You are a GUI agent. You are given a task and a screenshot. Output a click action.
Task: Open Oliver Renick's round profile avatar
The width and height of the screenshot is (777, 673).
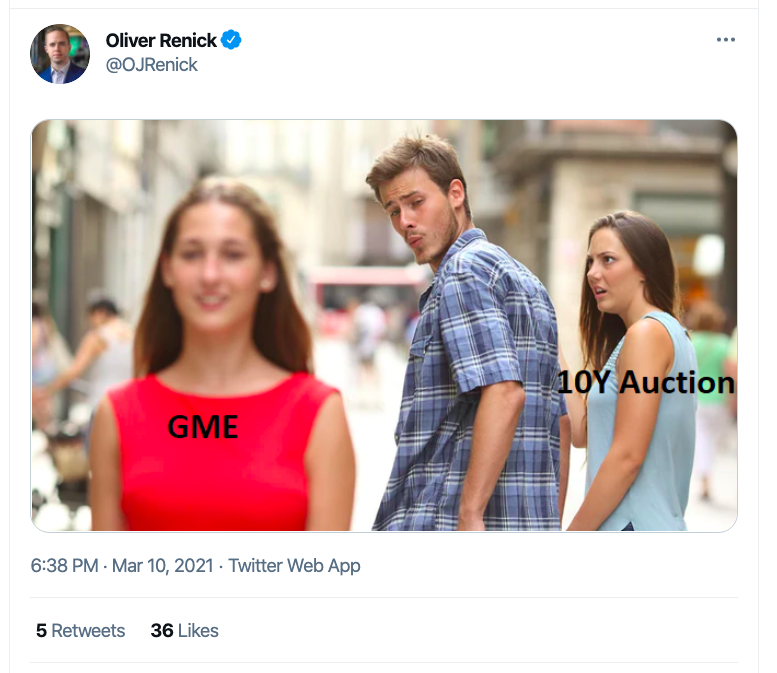(x=60, y=54)
